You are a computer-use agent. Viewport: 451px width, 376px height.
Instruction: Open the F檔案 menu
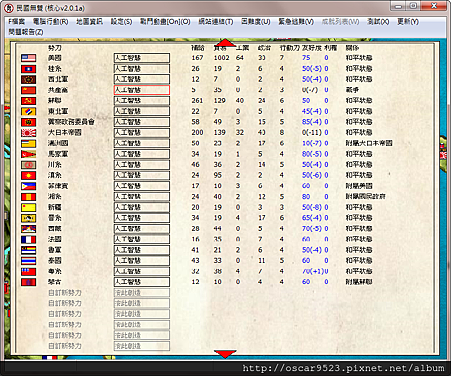[17, 22]
